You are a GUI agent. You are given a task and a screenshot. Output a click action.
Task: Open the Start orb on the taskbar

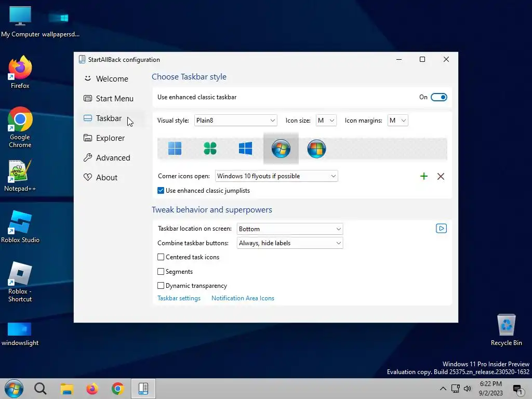coord(14,389)
